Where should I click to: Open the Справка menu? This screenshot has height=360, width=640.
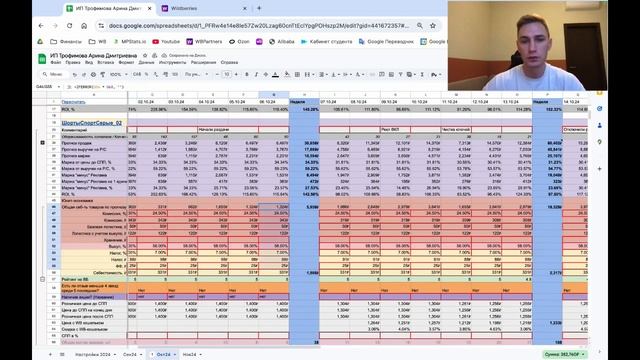[229, 63]
